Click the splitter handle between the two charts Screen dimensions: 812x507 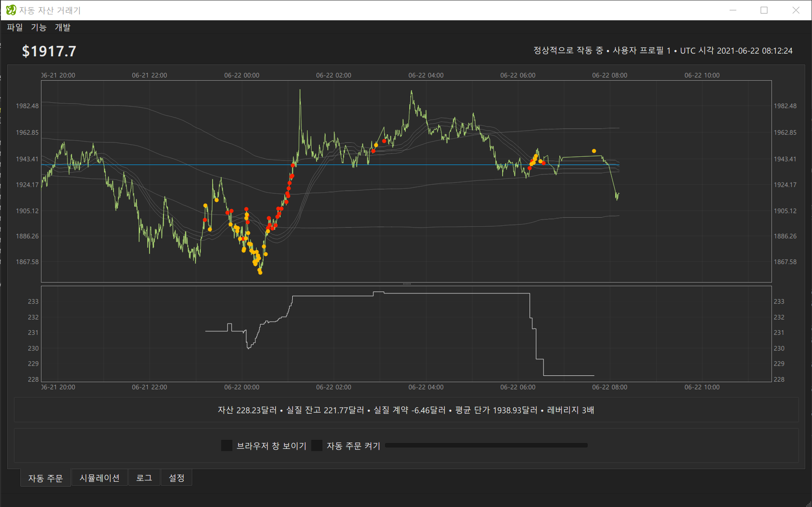click(x=407, y=284)
